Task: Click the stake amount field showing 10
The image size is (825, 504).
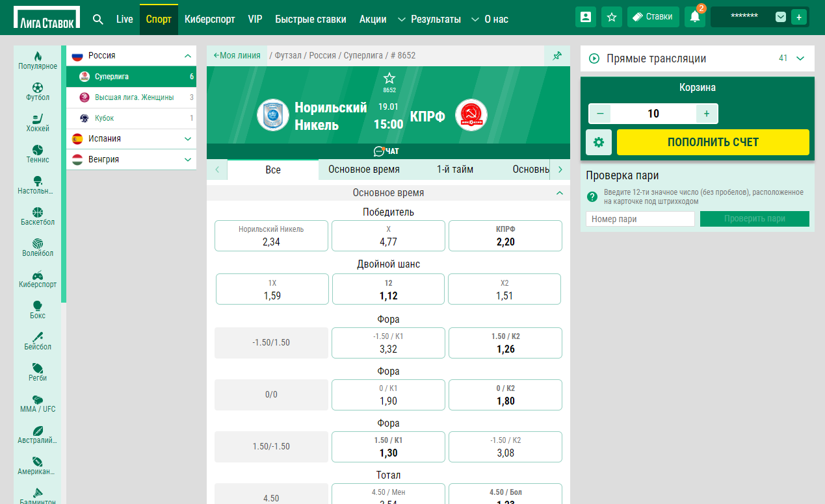Action: tap(653, 114)
